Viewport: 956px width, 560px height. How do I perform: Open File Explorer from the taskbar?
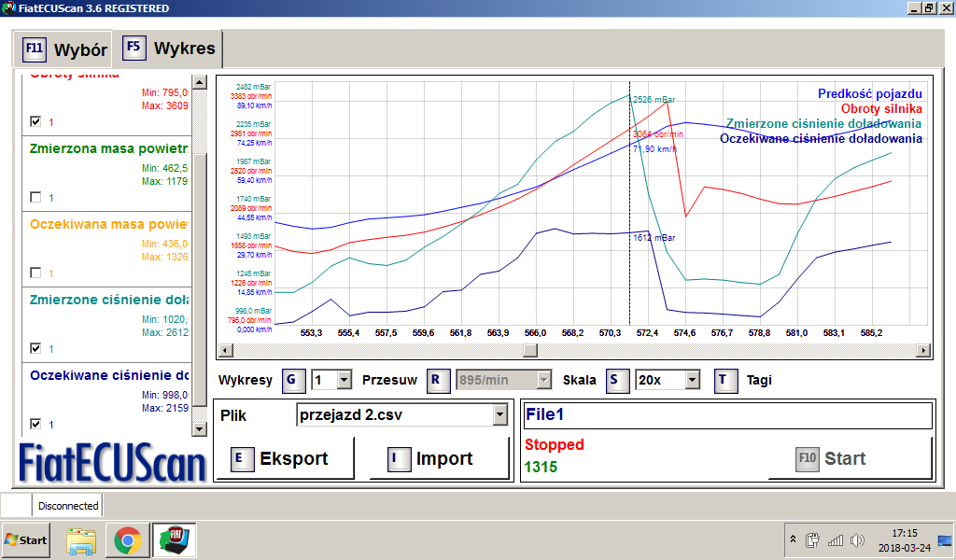point(81,540)
